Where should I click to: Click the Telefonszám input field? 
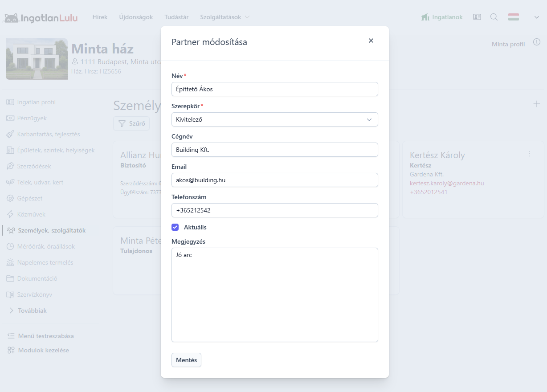tap(275, 210)
